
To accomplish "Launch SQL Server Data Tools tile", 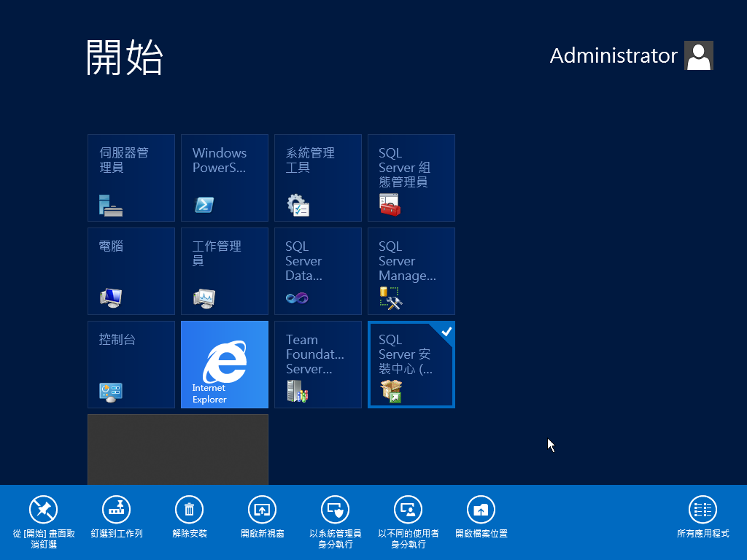I will pyautogui.click(x=318, y=271).
